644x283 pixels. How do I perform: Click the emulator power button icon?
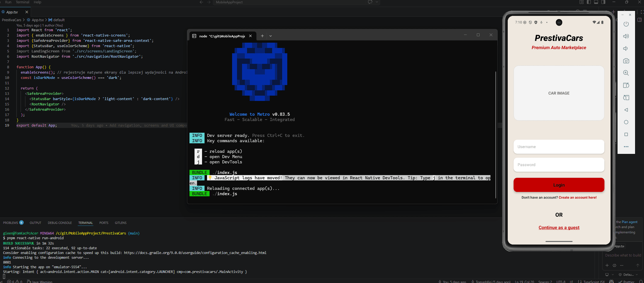click(626, 24)
